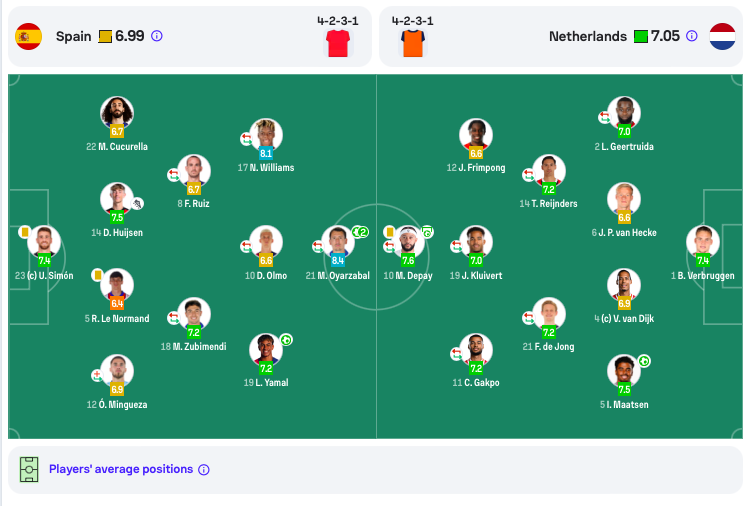Click L. Yamal's goal icon

[x=286, y=340]
